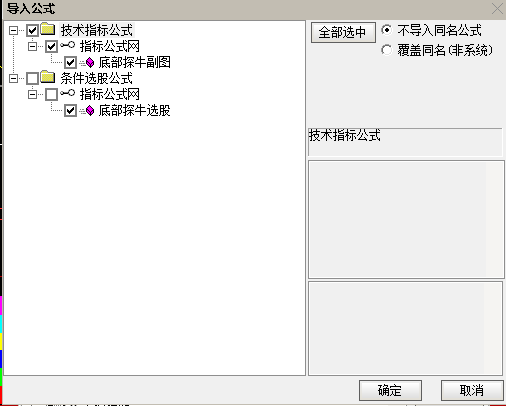The image size is (506, 406).
Task: Uncheck the 底部探牛副图 checkbox
Action: 70,62
